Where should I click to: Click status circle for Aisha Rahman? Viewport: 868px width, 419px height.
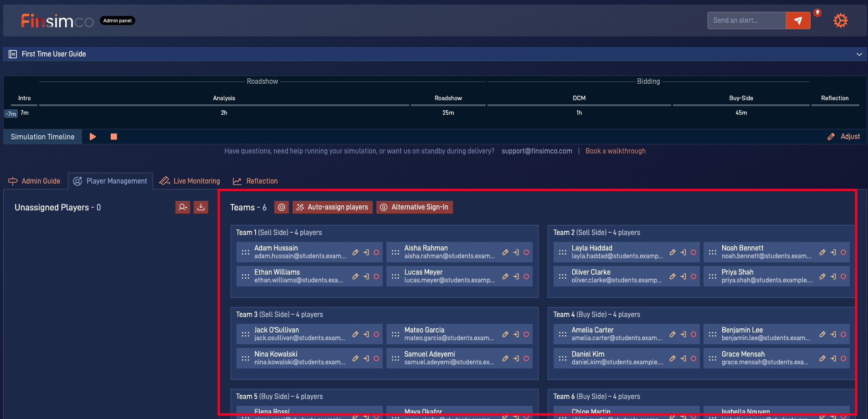(526, 252)
